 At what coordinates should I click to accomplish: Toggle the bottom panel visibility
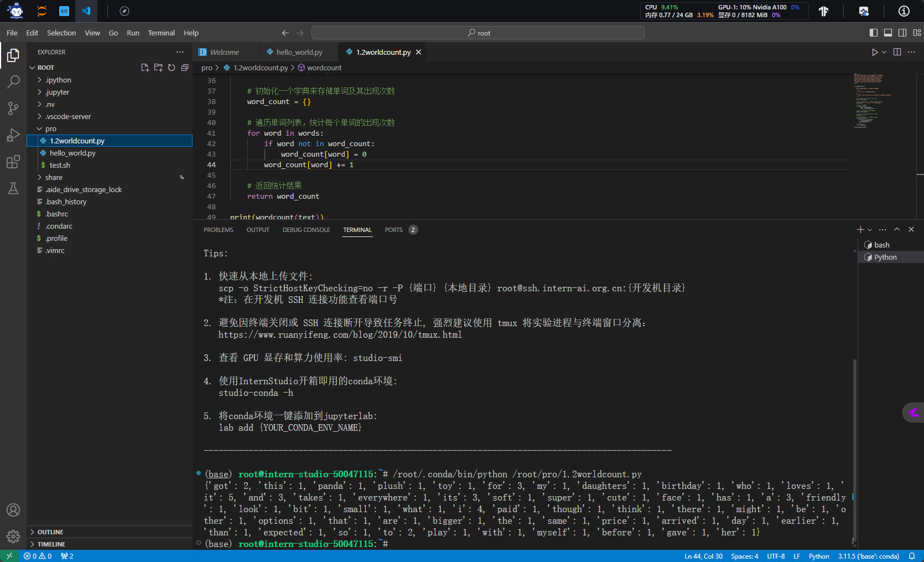888,33
